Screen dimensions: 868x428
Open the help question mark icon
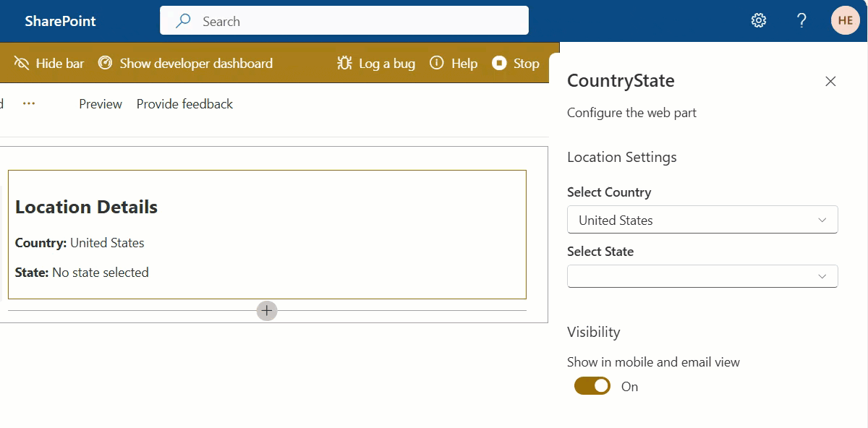point(801,20)
